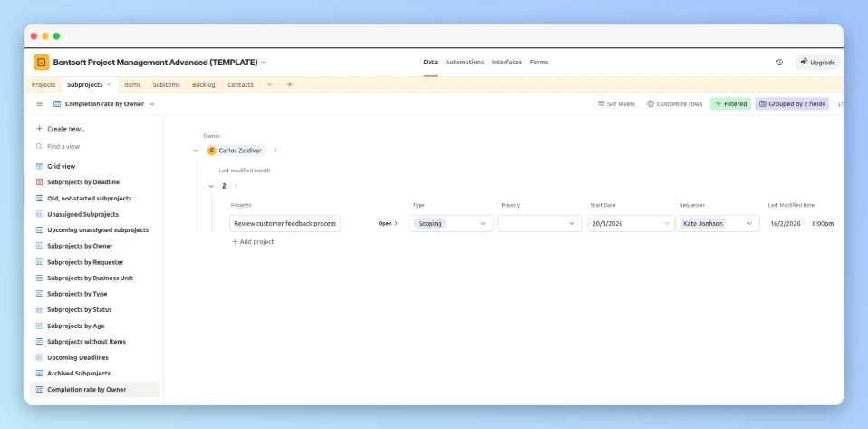Click the Carlos Zaldivar owner avatar chip

[236, 151]
